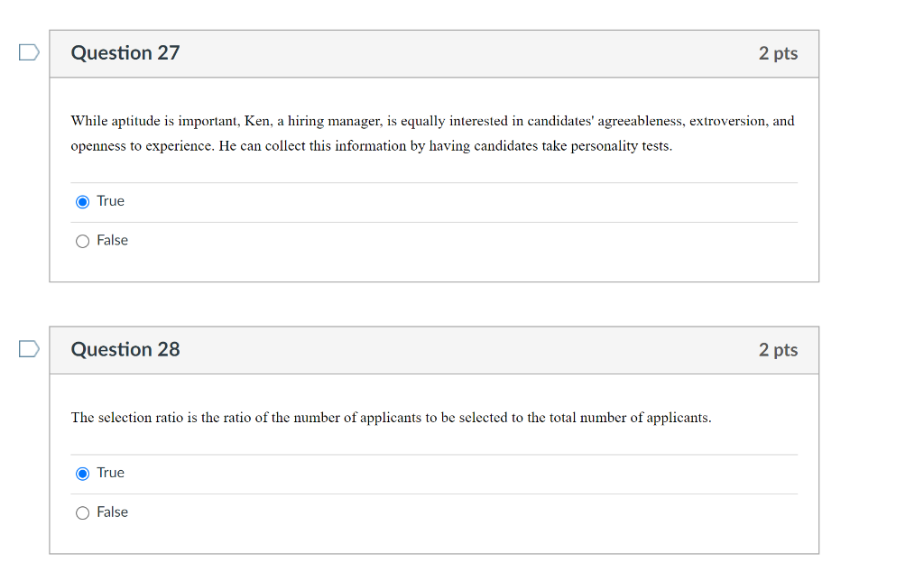Screen dimensions: 924x572
Task: Click the bookmark icon beside Question 28
Action: tap(28, 349)
